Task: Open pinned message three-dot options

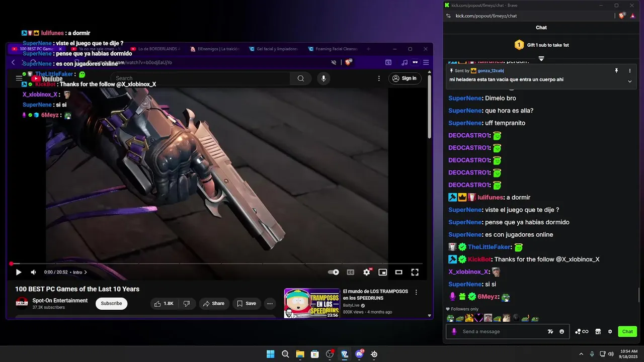Action: tap(629, 71)
